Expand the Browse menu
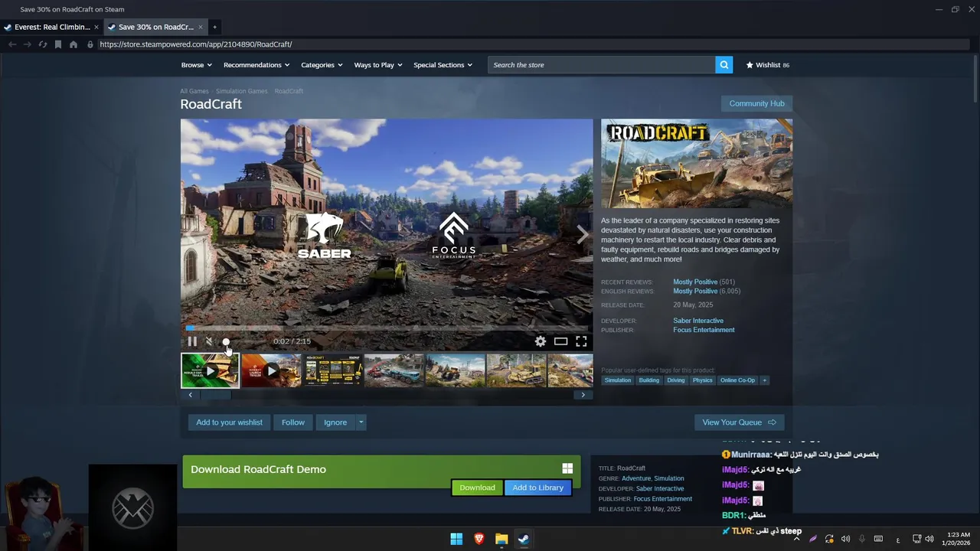This screenshot has width=980, height=551. (x=196, y=65)
